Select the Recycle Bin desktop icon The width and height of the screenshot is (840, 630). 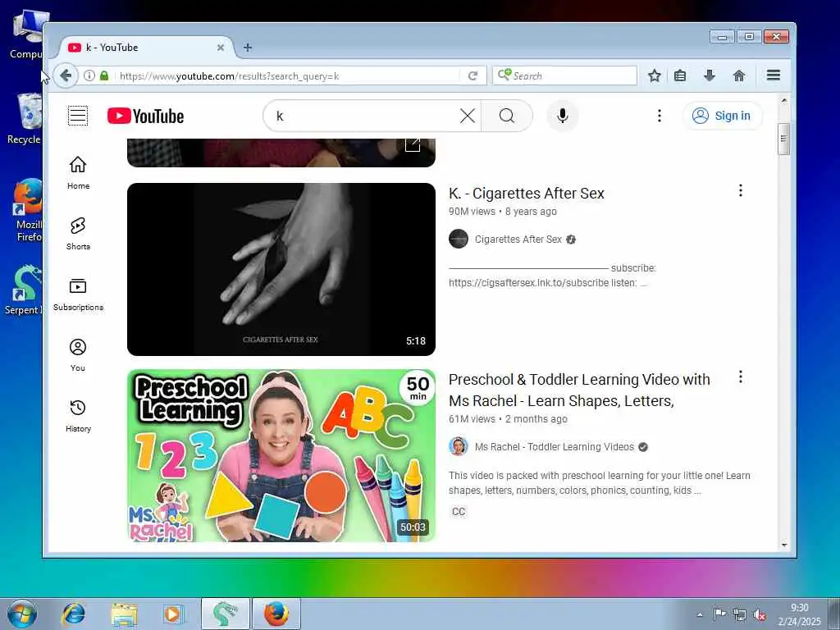point(25,120)
